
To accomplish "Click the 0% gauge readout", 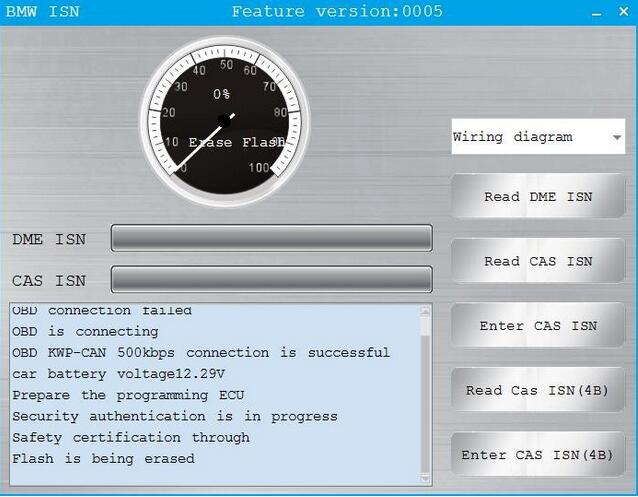I will pyautogui.click(x=221, y=94).
